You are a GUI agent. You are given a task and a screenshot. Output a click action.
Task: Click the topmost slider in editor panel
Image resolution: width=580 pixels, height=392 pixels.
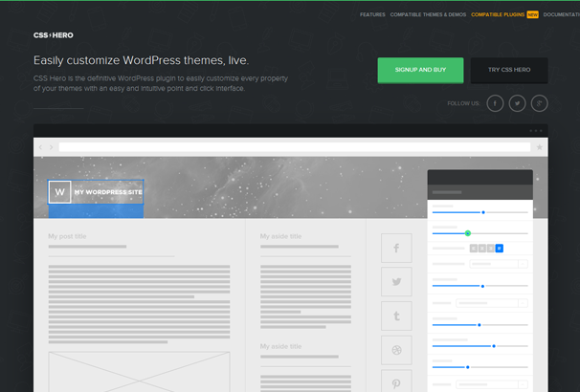[x=480, y=212]
